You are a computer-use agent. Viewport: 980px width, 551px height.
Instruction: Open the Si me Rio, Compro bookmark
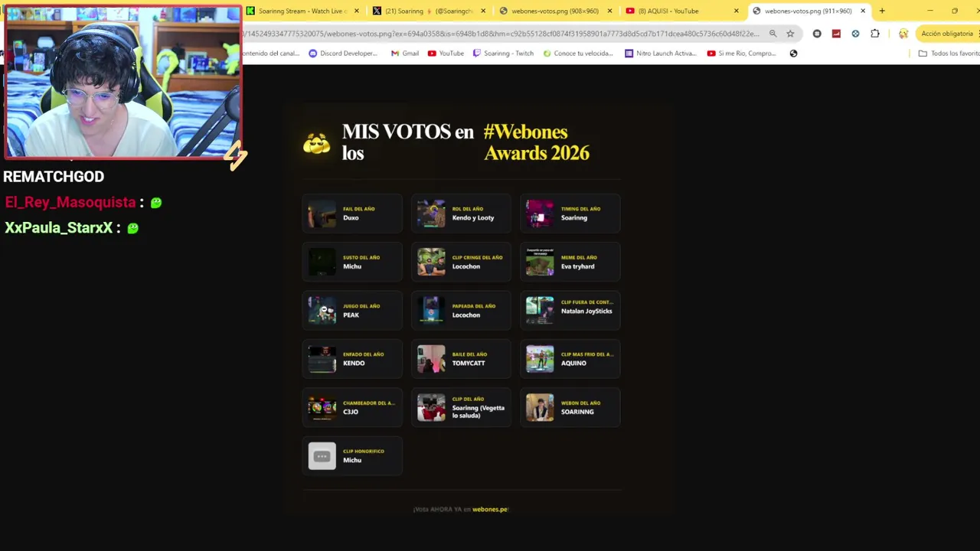[742, 54]
